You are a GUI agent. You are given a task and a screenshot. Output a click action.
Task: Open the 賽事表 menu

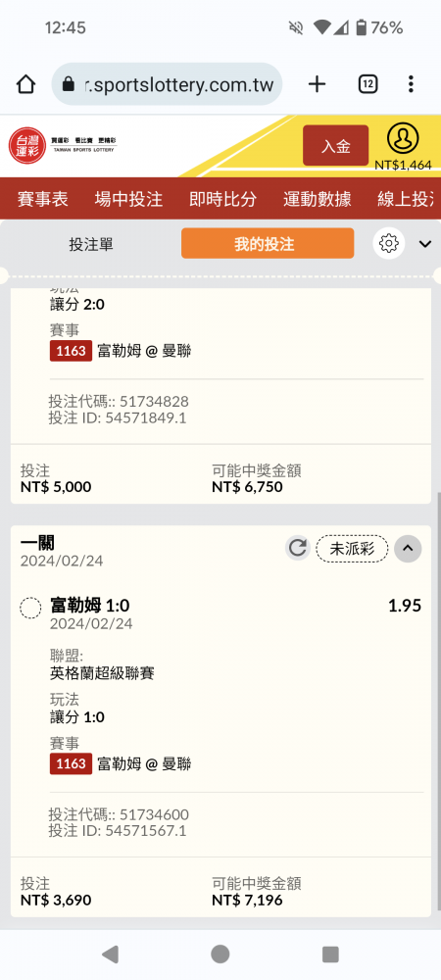pyautogui.click(x=43, y=199)
